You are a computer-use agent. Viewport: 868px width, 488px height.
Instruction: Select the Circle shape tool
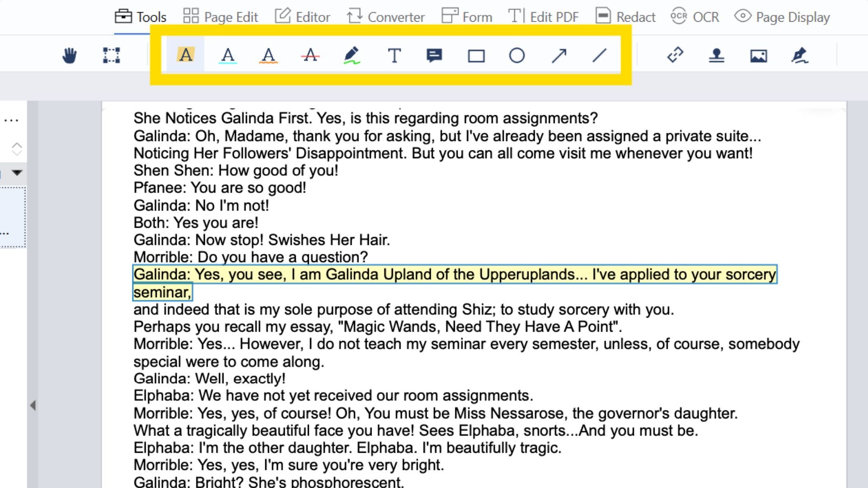[517, 56]
